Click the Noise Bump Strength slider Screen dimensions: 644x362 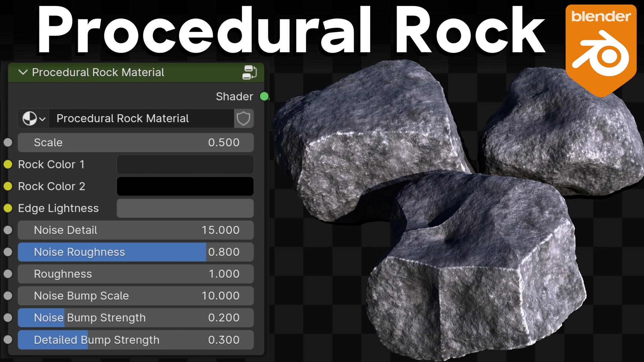(136, 317)
